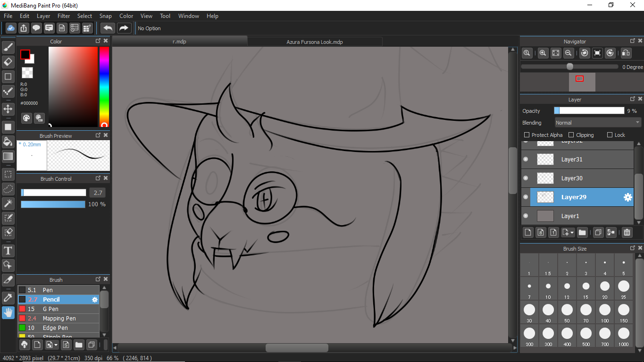This screenshot has width=644, height=362.
Task: Open the Pencil brush settings gear
Action: point(95,300)
